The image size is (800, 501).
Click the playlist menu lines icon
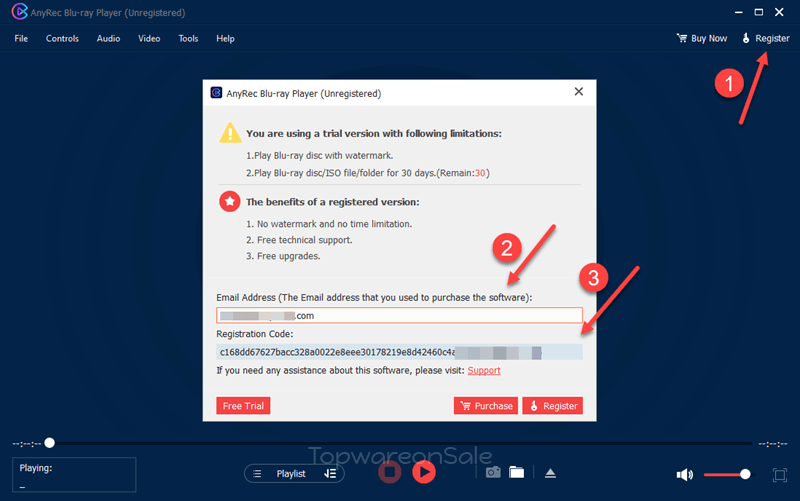pyautogui.click(x=257, y=474)
